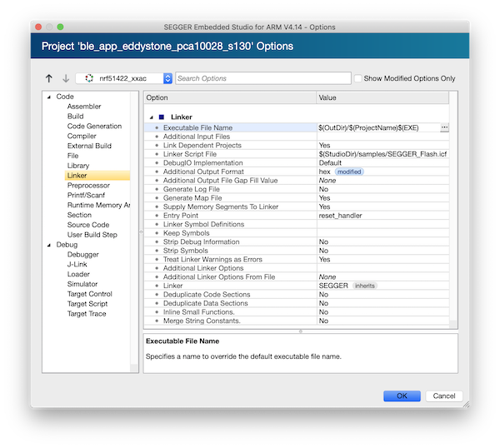This screenshot has width=500, height=448.
Task: Click the OK button
Action: pyautogui.click(x=402, y=396)
